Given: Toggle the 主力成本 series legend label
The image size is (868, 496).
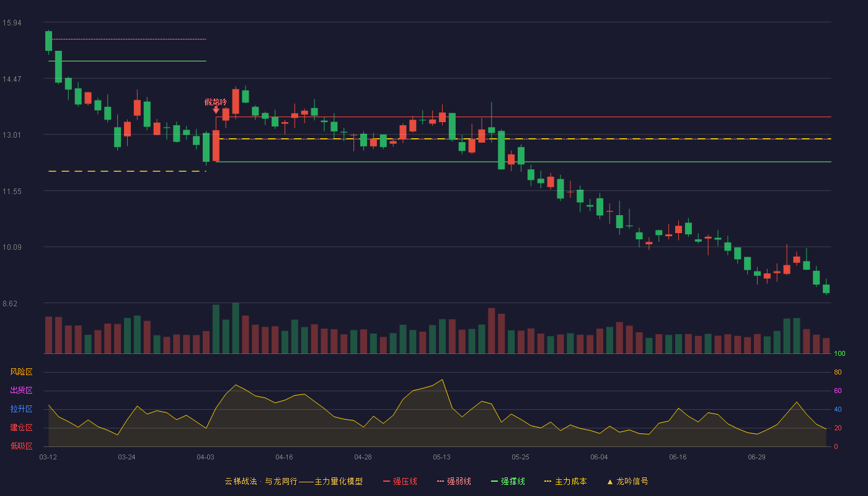Looking at the screenshot, I should [570, 481].
